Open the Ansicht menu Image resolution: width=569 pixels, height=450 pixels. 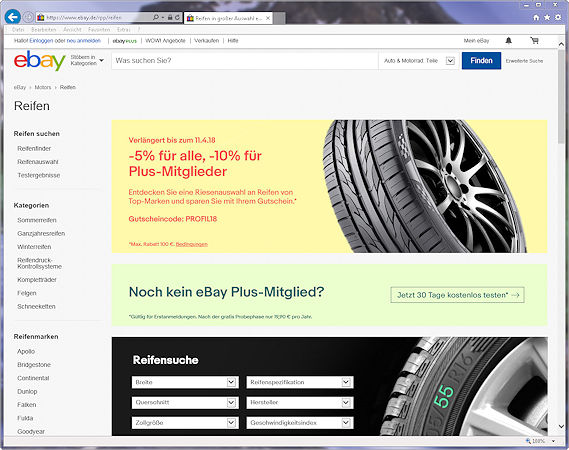(72, 29)
